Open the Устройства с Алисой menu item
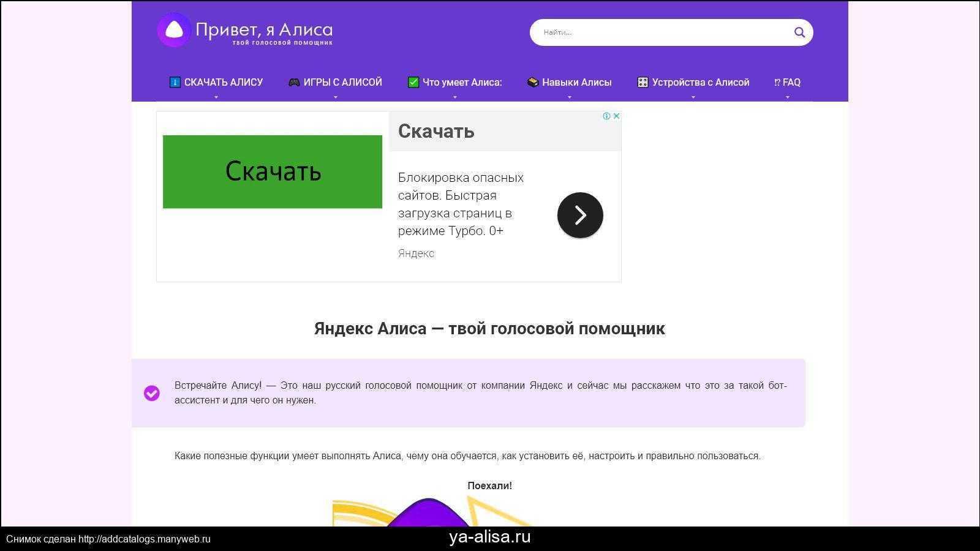Viewport: 980px width, 551px height. [700, 83]
